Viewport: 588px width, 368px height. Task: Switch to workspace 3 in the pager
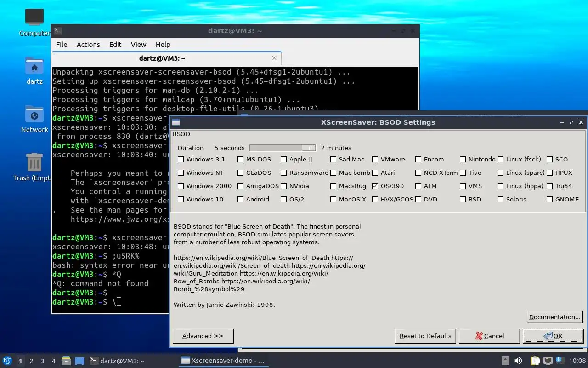pos(43,361)
